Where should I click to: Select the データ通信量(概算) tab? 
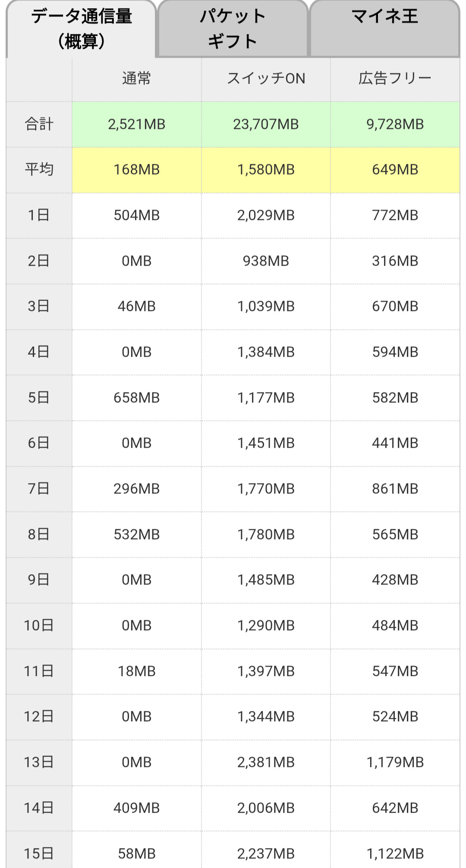click(81, 28)
